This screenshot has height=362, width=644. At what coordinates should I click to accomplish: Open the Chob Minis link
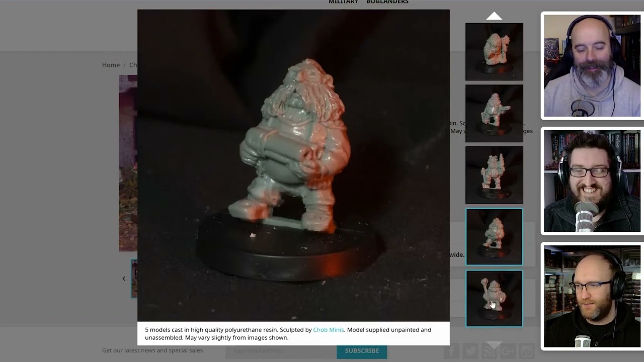(329, 330)
